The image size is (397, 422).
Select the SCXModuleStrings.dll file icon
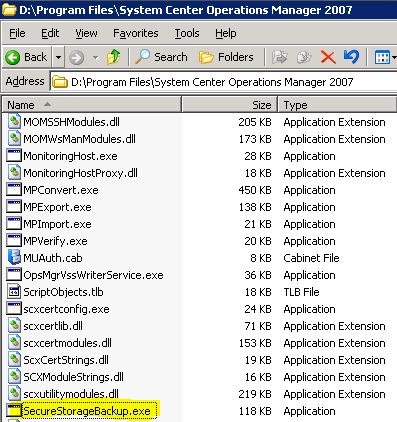tap(14, 377)
